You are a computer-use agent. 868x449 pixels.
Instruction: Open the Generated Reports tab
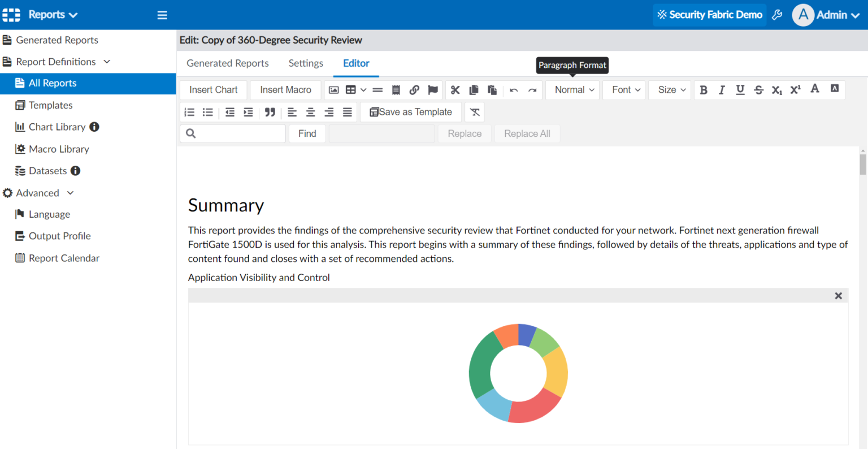pyautogui.click(x=227, y=63)
